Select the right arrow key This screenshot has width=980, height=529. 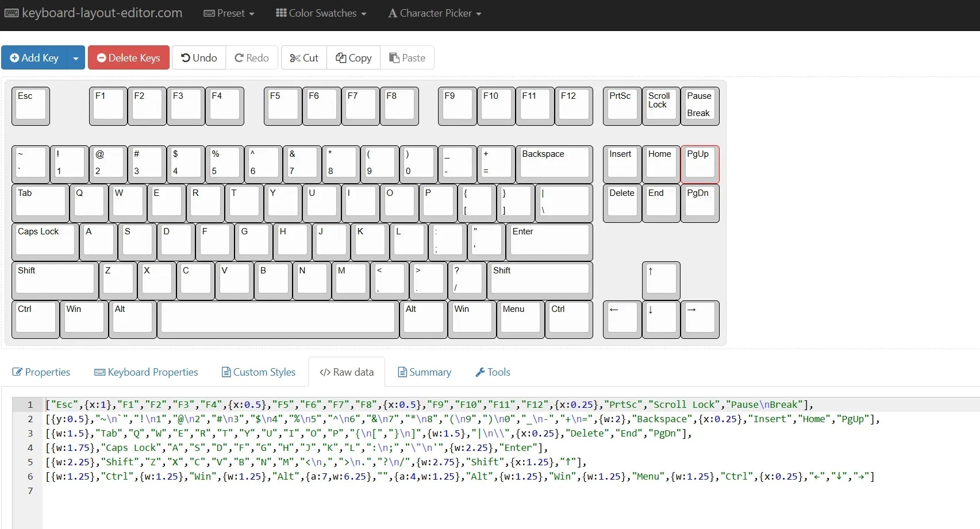700,319
